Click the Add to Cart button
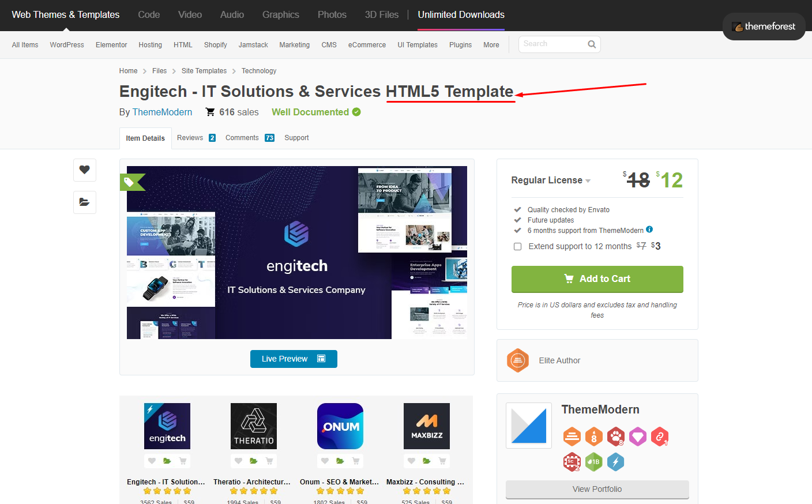The width and height of the screenshot is (812, 504). click(597, 279)
